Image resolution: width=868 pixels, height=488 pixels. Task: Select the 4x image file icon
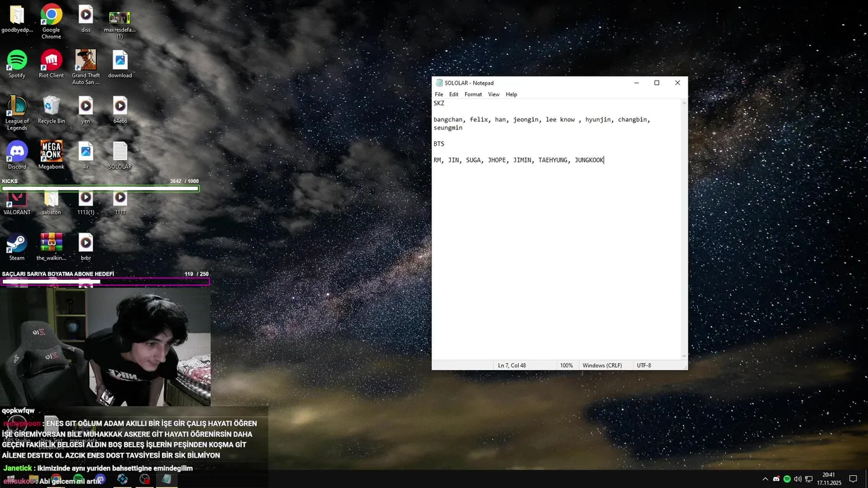point(85,155)
